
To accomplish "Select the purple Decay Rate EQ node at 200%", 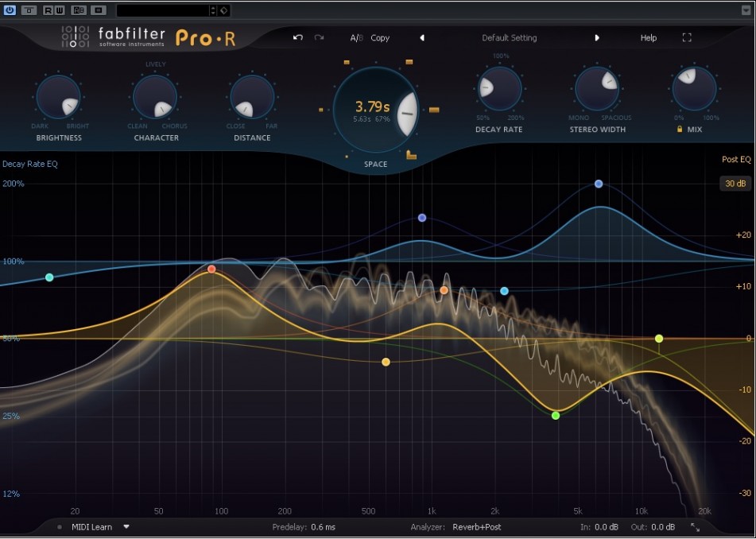I will click(599, 184).
